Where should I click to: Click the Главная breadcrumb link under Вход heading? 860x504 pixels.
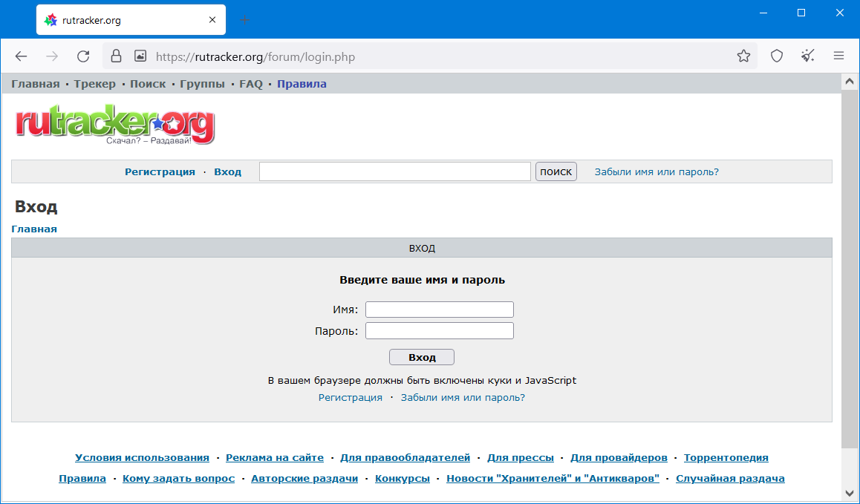pos(34,229)
